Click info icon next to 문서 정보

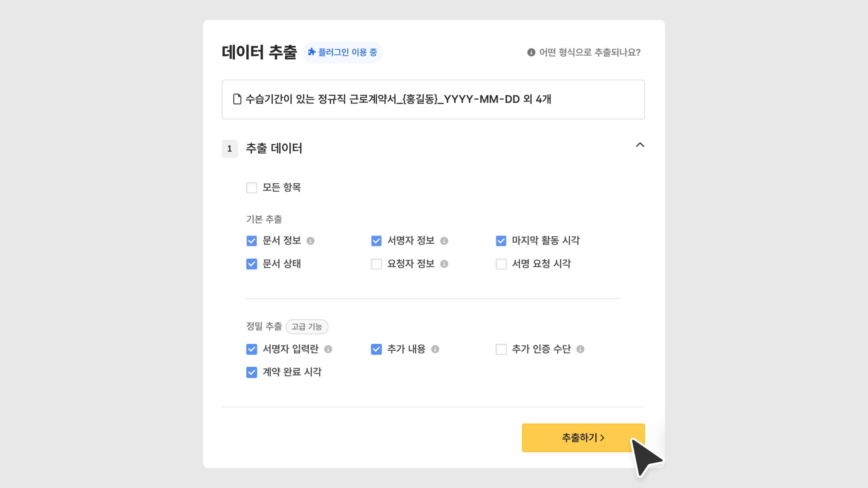pos(310,241)
